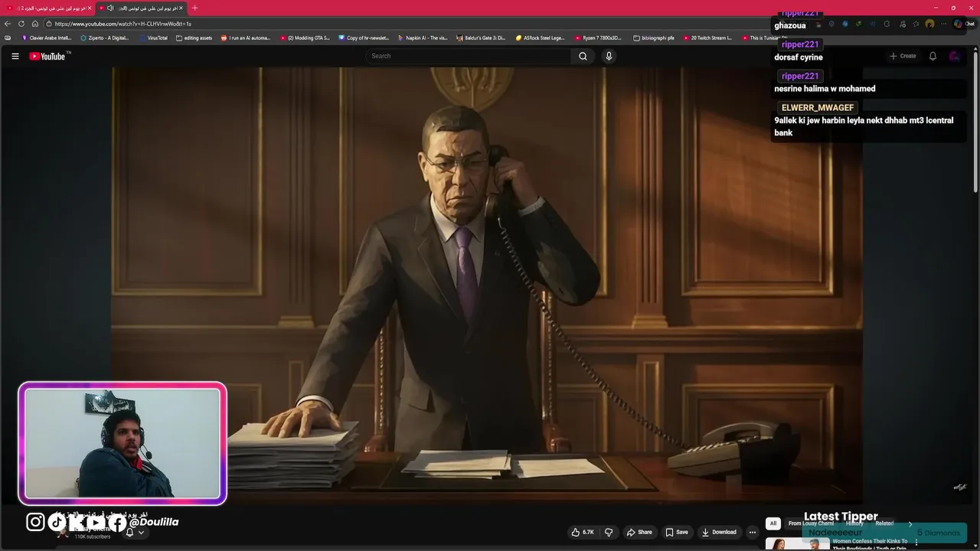The height and width of the screenshot is (551, 980).
Task: Select the All filter chip
Action: coord(773,523)
